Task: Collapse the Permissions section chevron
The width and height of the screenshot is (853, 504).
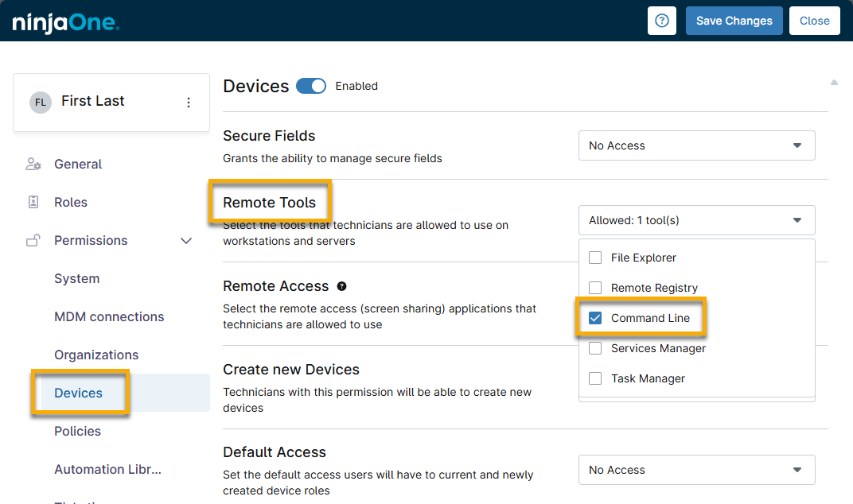Action: coord(186,241)
